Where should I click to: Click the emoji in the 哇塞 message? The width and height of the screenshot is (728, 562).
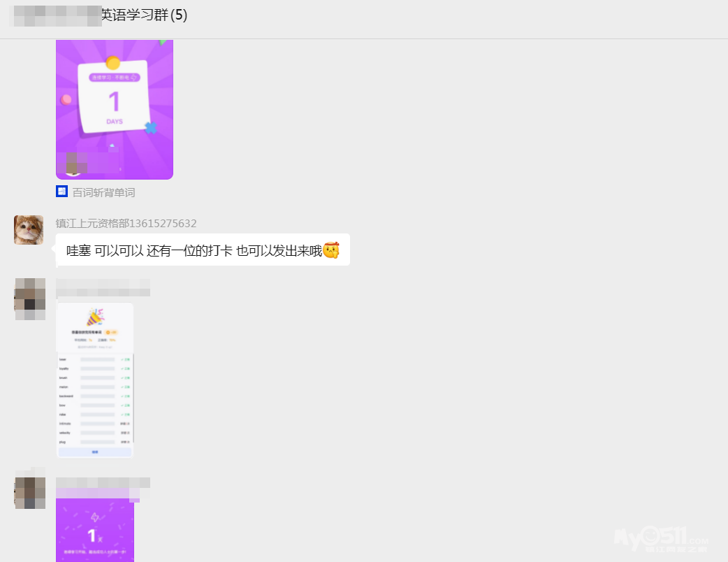pyautogui.click(x=331, y=250)
